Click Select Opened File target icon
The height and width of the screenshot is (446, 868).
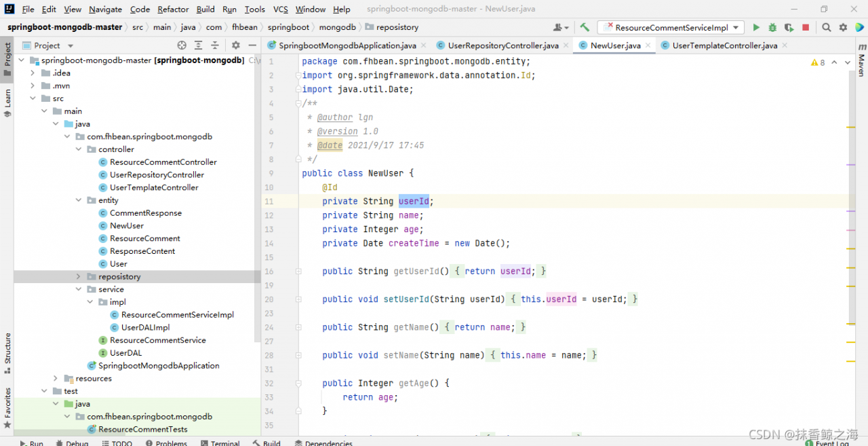182,45
